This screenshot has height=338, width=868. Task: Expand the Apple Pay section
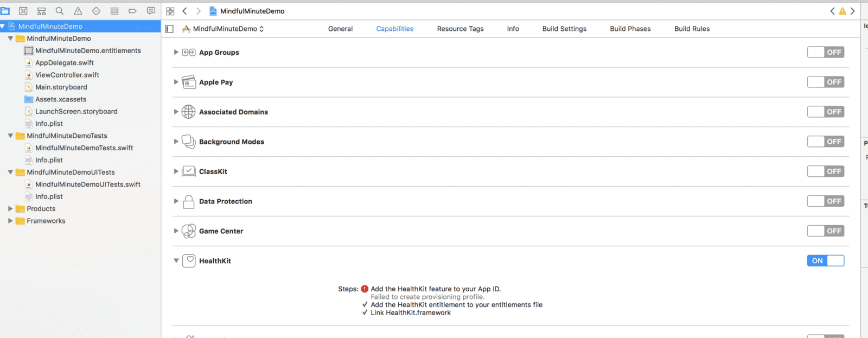click(176, 82)
